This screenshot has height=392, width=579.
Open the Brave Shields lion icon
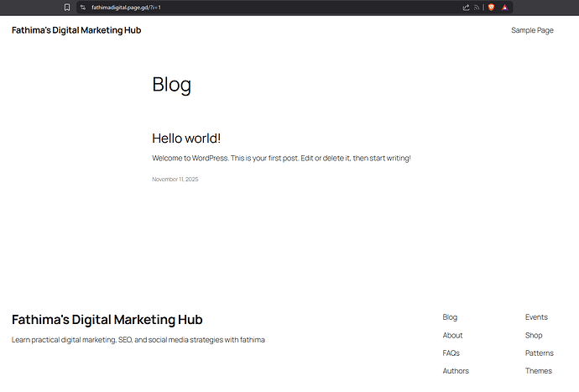492,7
